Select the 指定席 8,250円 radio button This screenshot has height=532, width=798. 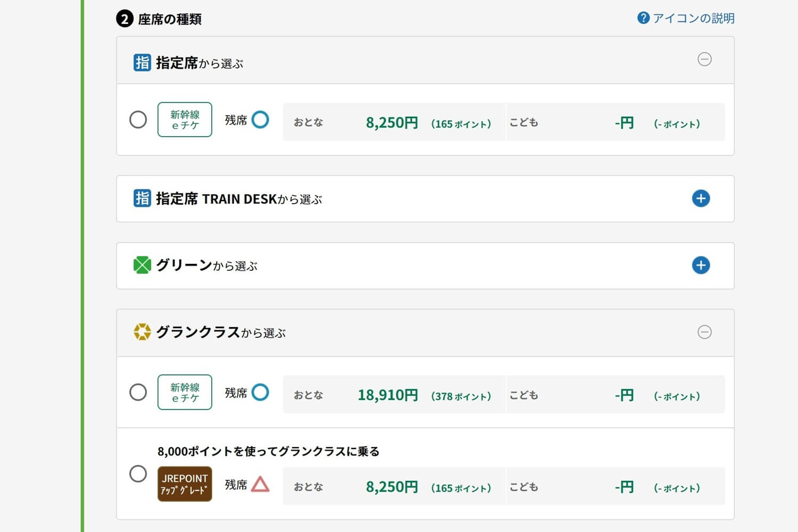[138, 120]
